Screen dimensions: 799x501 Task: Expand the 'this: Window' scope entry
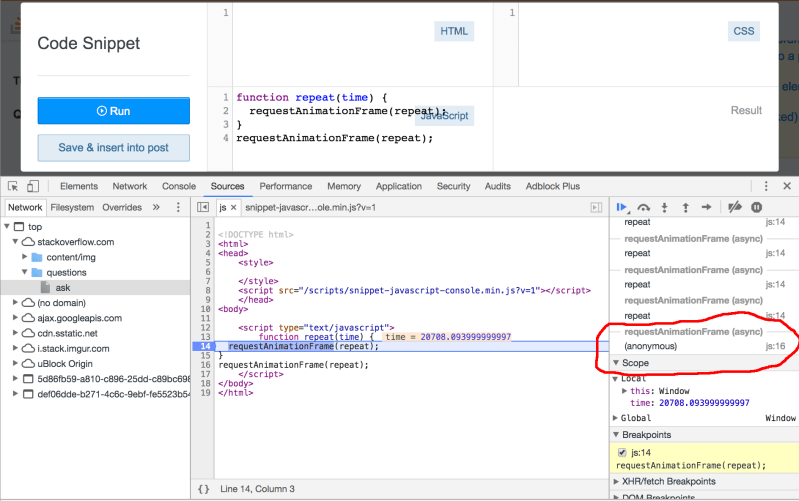[x=625, y=391]
